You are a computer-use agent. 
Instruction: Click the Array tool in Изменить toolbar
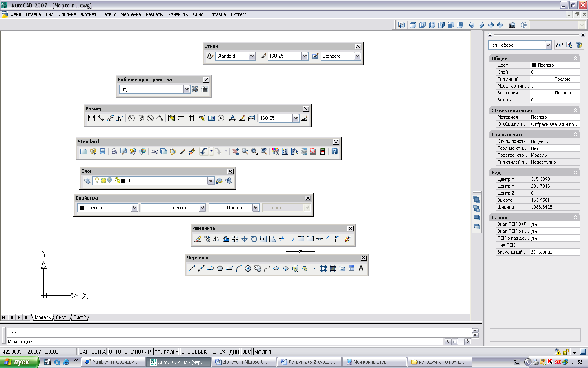(235, 239)
